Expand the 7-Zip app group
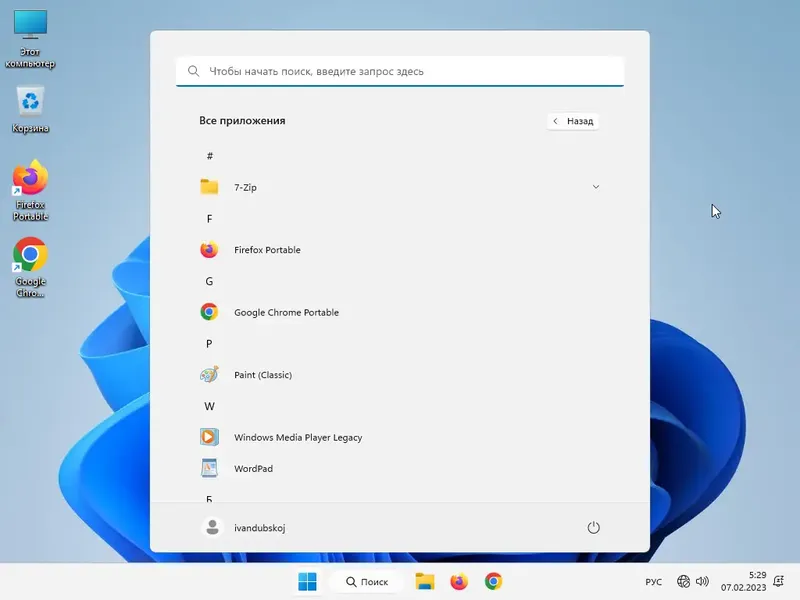800x600 pixels. (x=596, y=187)
